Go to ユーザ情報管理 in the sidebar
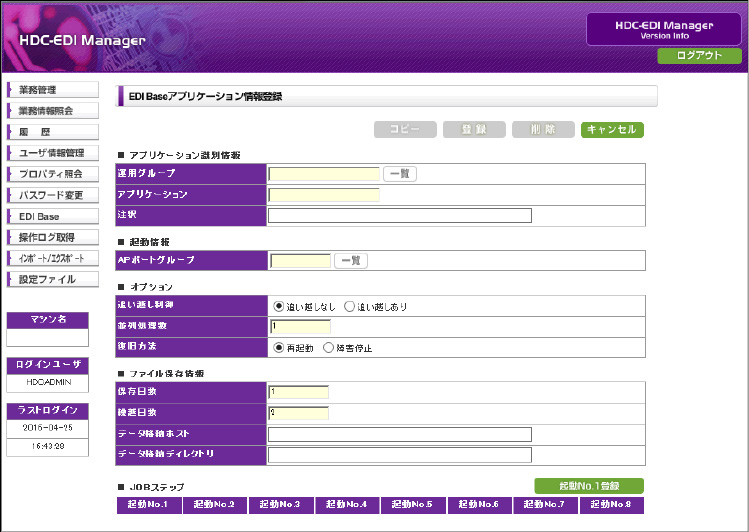The width and height of the screenshot is (749, 532). pyautogui.click(x=52, y=153)
